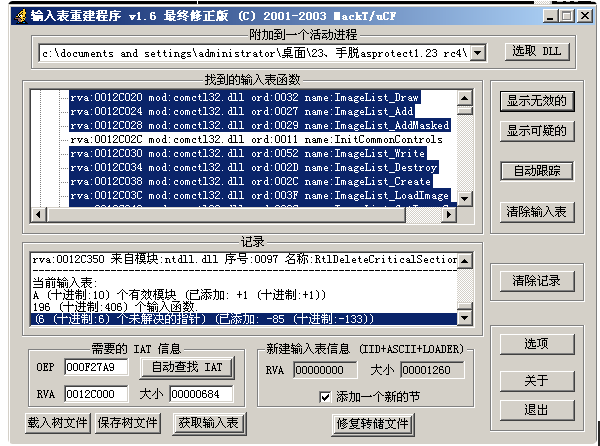600x446 pixels.
Task: Click the 选取 DLL button
Action: [536, 51]
